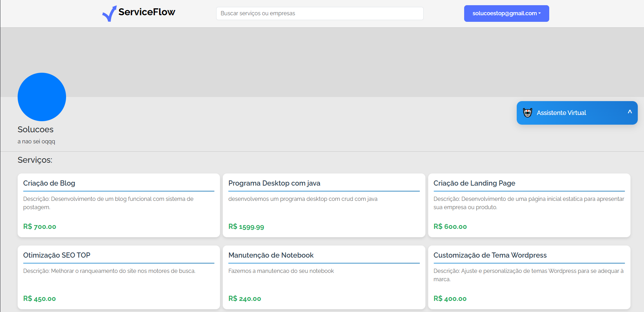The height and width of the screenshot is (312, 644).
Task: Expand the Assistente Virtual panel with caret
Action: tap(630, 112)
